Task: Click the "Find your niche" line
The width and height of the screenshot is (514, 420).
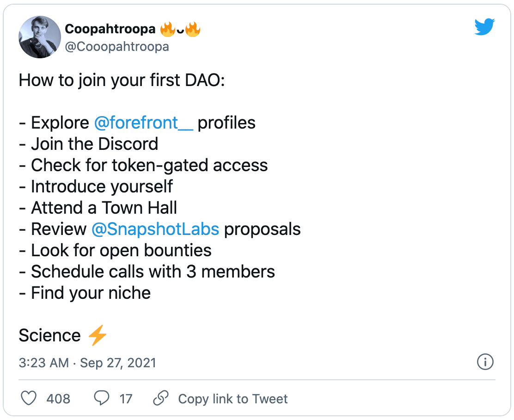Action: (85, 293)
